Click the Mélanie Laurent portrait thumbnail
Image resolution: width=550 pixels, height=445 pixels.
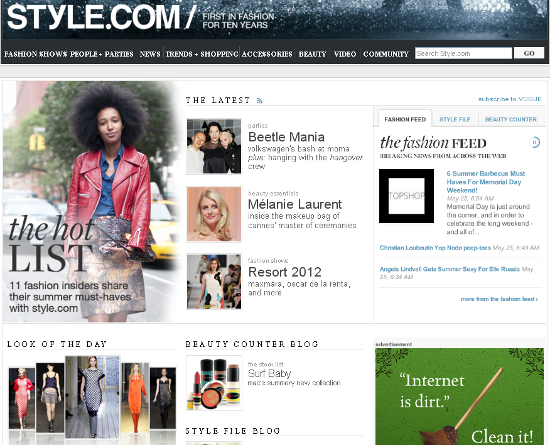(x=214, y=214)
